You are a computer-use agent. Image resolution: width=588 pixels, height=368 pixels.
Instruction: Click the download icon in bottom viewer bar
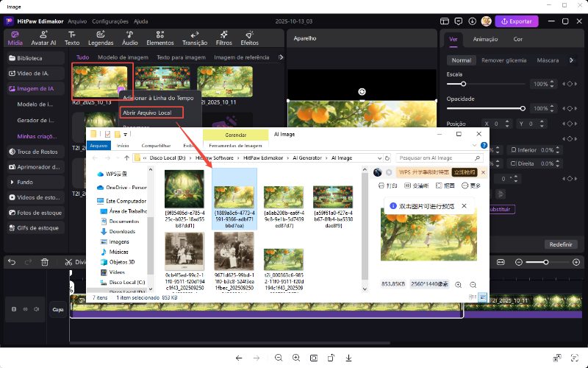(x=348, y=358)
